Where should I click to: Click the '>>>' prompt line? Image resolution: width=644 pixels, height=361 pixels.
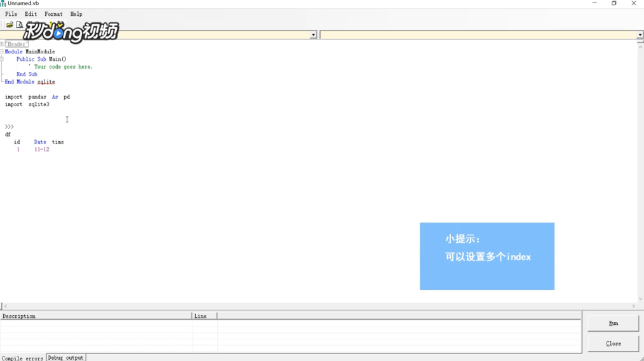pyautogui.click(x=9, y=126)
